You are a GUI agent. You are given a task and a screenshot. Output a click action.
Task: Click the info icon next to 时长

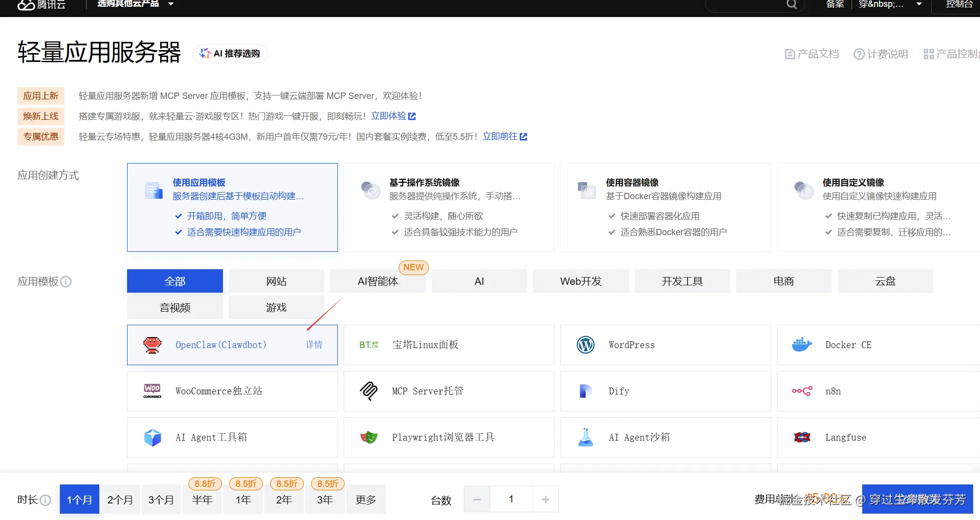tap(45, 500)
